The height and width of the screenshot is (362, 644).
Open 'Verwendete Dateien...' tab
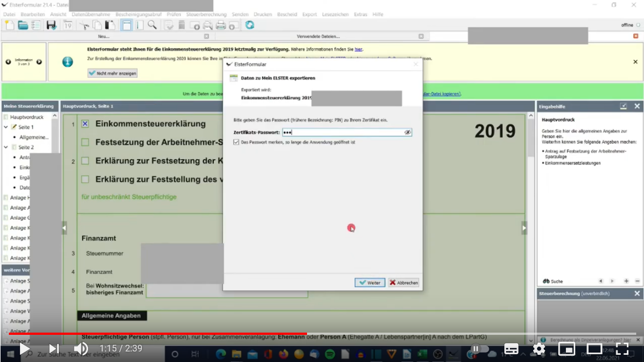tap(319, 36)
